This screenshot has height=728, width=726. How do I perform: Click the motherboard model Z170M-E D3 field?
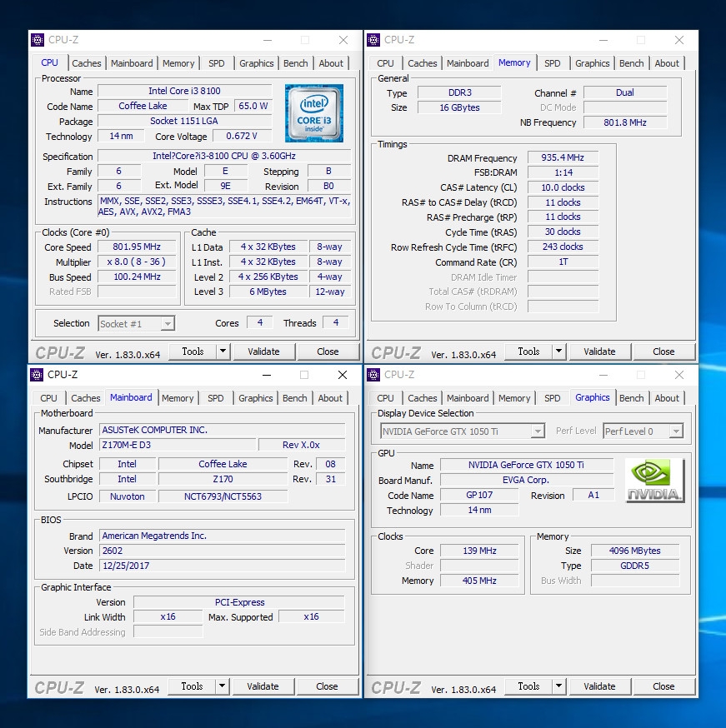(178, 445)
